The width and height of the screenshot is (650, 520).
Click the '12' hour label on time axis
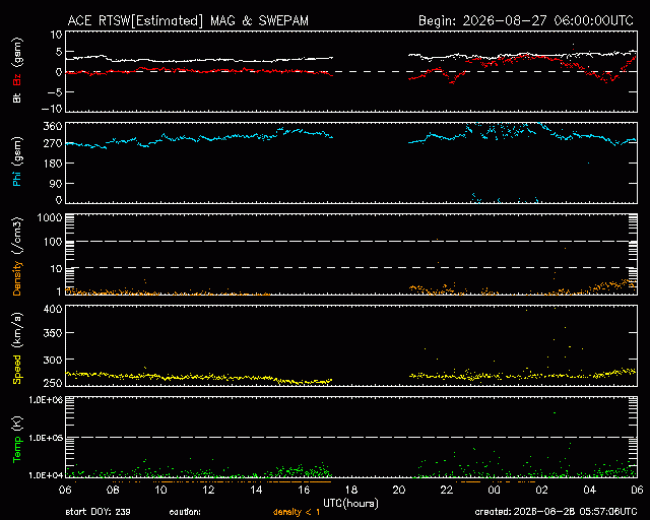(x=209, y=490)
